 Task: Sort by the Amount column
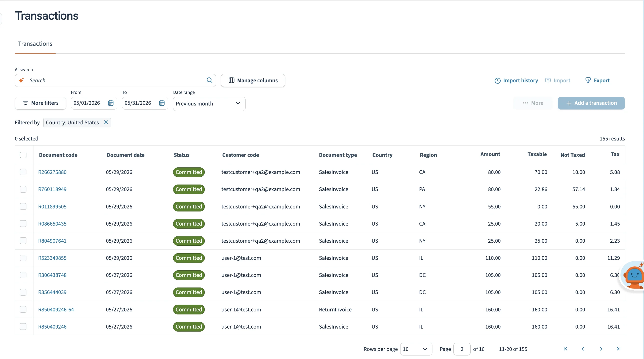point(490,154)
